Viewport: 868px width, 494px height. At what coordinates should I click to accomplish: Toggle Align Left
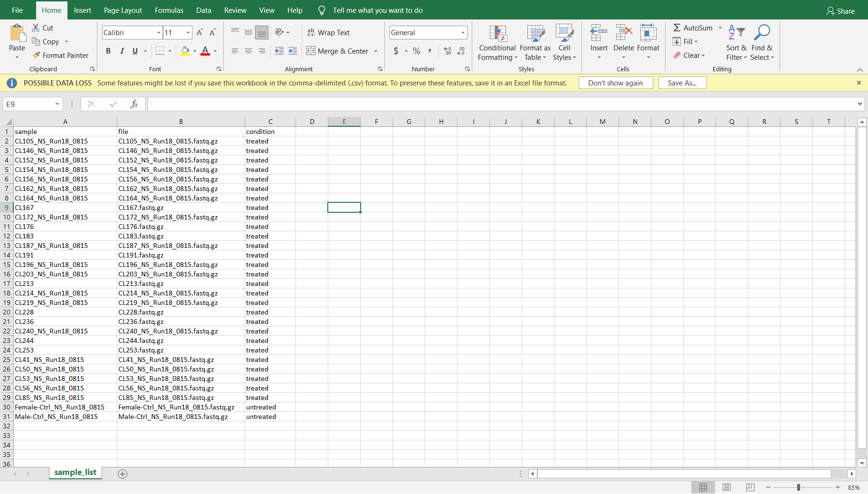235,51
